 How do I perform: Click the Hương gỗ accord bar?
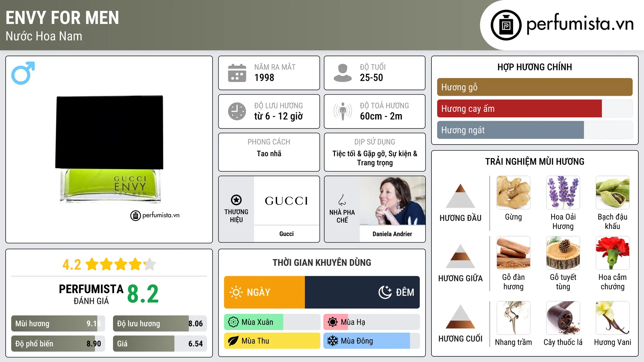coord(535,87)
